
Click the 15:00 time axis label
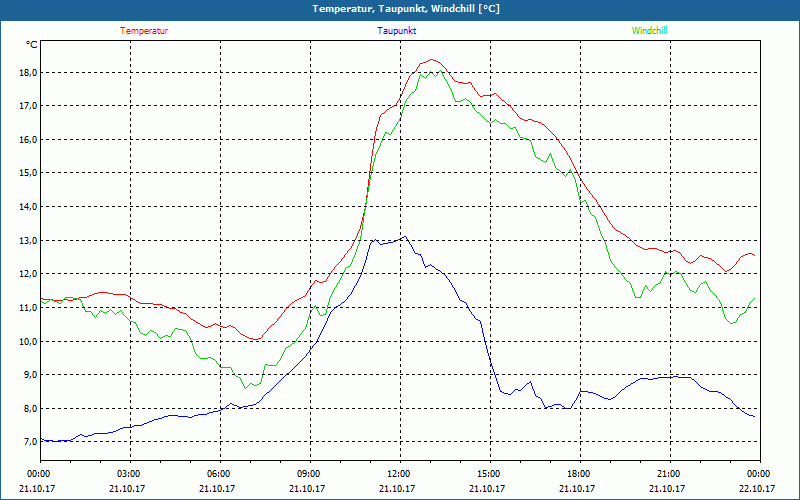(490, 474)
